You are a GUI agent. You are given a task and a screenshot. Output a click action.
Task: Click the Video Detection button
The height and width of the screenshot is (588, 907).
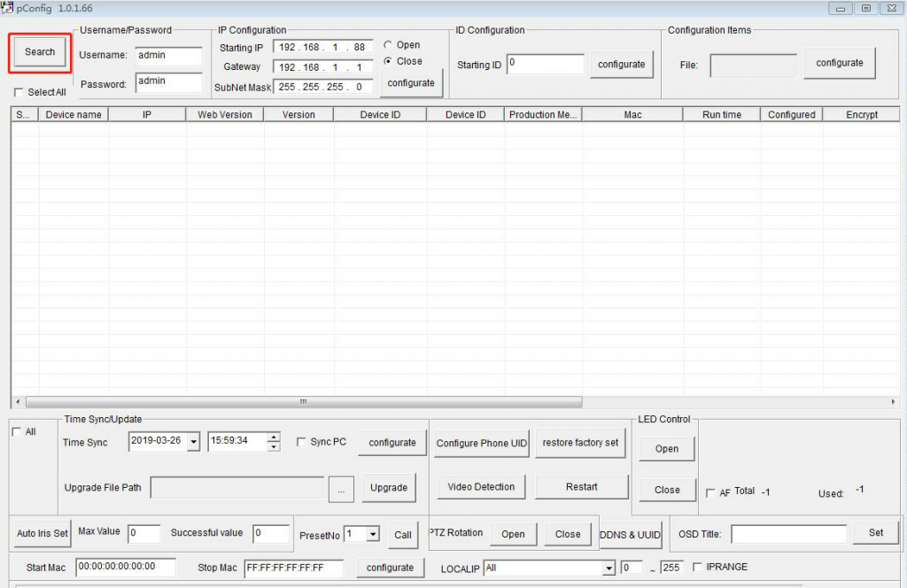coord(481,487)
